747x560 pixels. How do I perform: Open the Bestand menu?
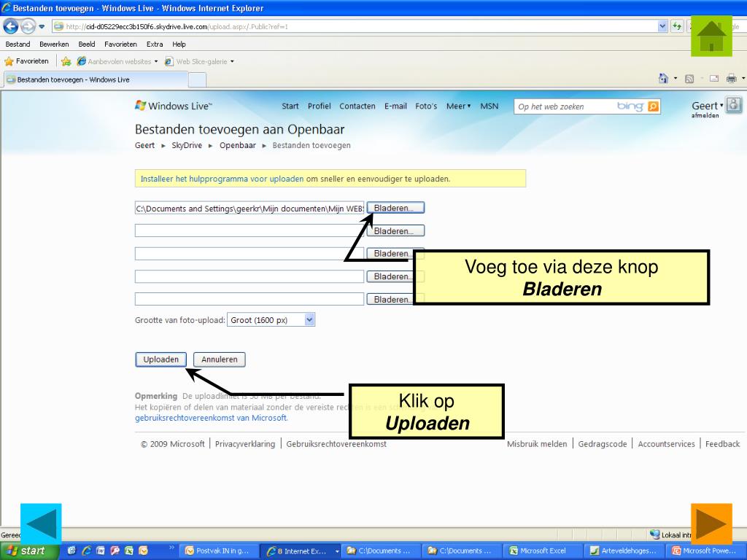(x=18, y=44)
